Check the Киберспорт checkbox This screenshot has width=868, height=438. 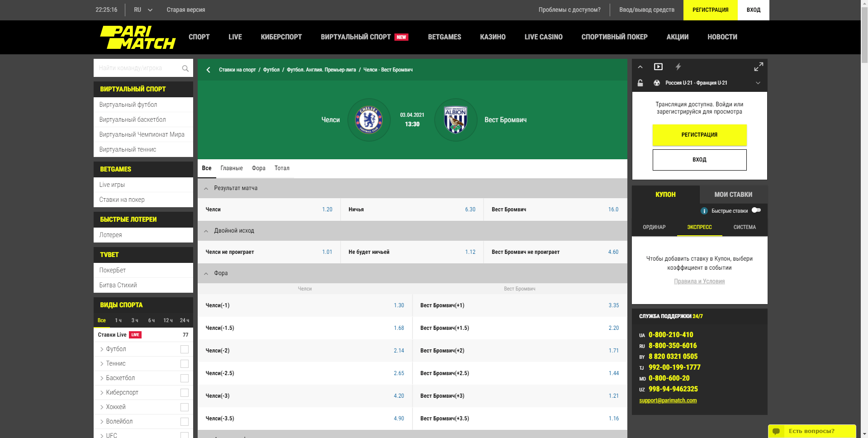(185, 393)
